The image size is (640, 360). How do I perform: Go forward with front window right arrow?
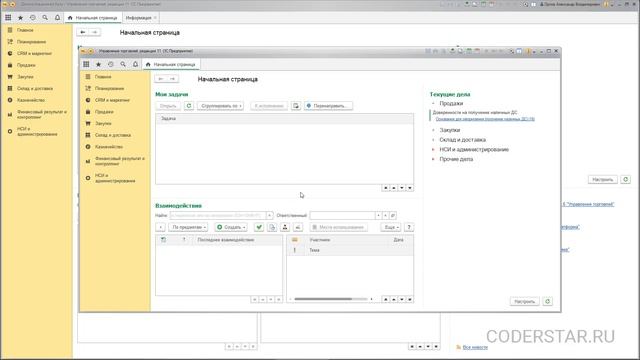point(173,79)
